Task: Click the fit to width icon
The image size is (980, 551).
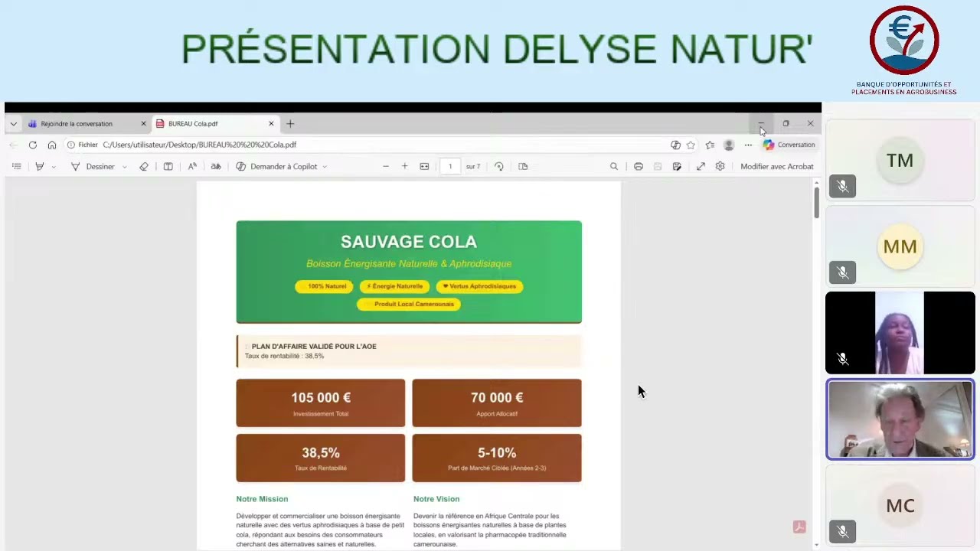Action: 424,166
